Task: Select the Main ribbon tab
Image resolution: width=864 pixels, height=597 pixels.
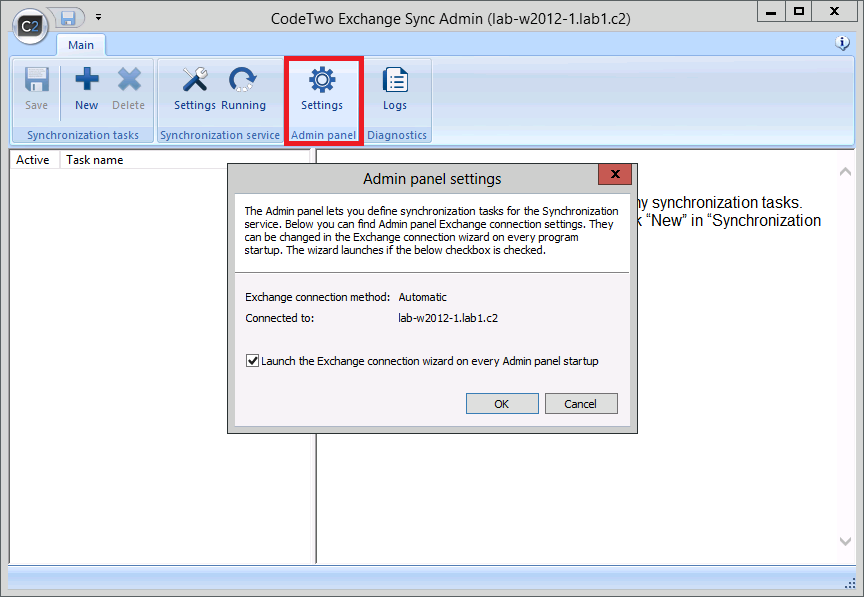Action: 81,45
